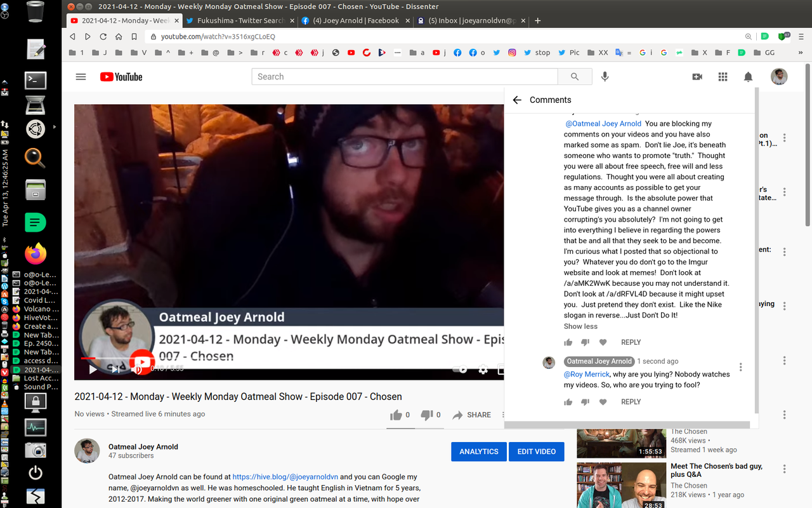812x508 pixels.
Task: Toggle the autoplay switch in player
Action: (461, 369)
